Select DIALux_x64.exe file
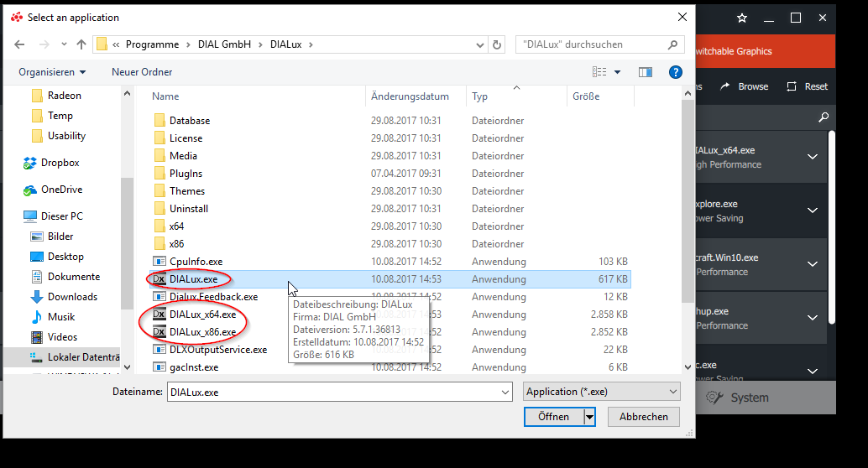The image size is (868, 468). coord(194,315)
